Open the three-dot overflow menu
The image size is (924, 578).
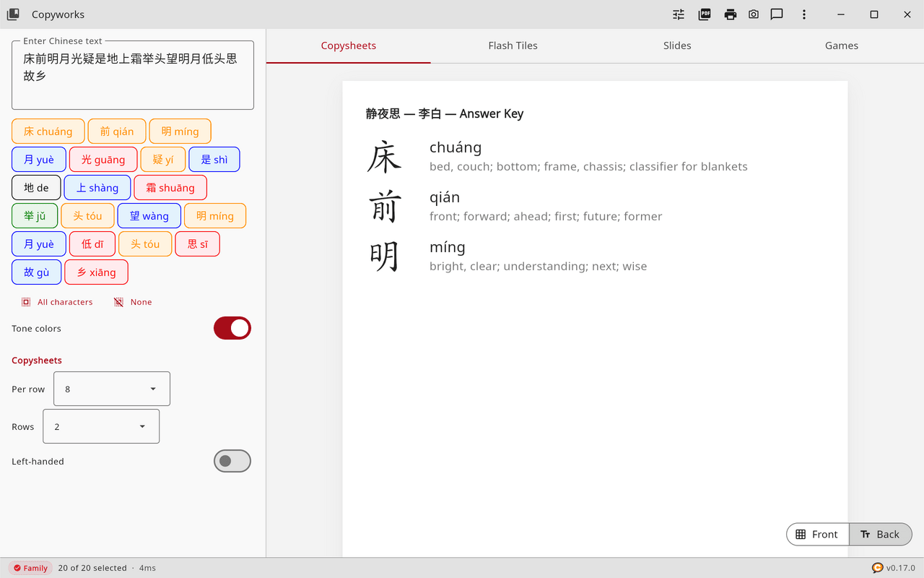804,14
